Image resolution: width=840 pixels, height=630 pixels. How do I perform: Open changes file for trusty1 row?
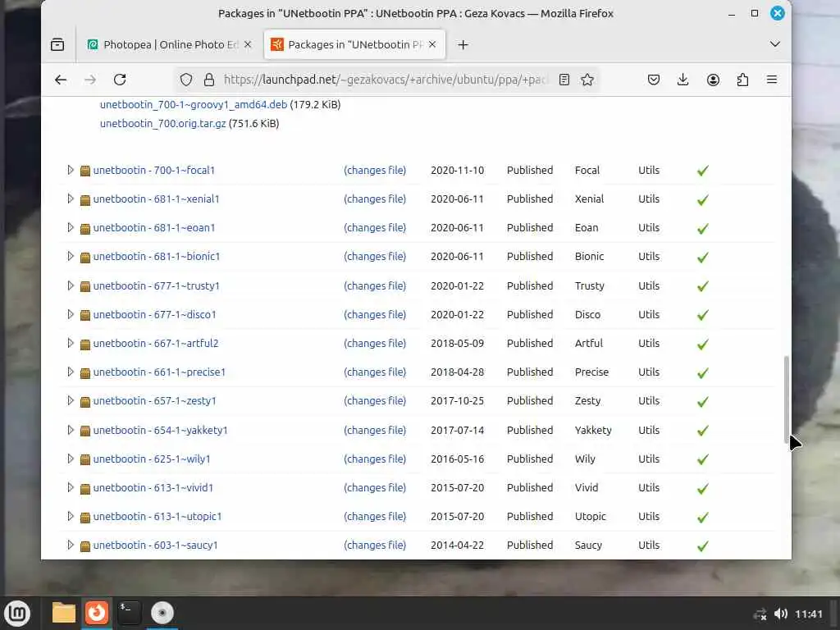(375, 286)
